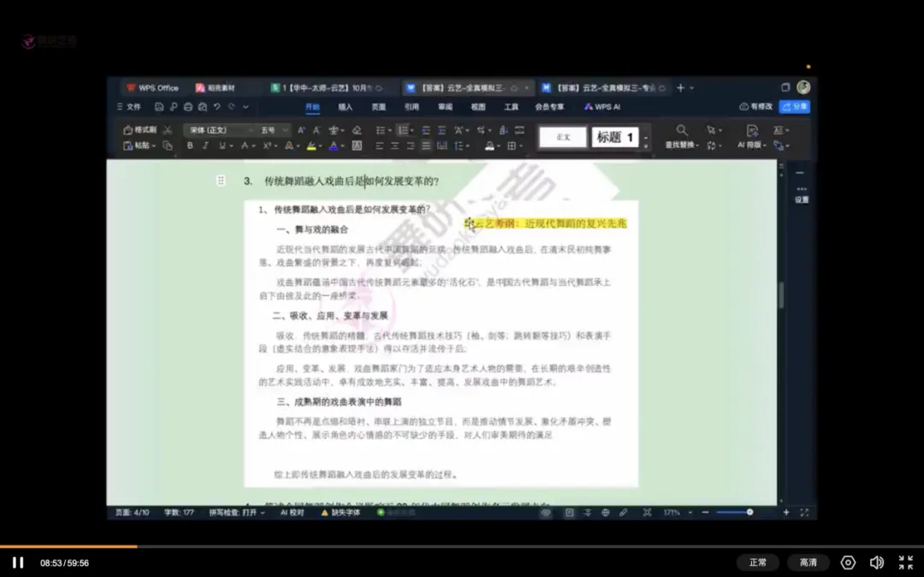The width and height of the screenshot is (924, 577).
Task: Click the 高清 video quality button
Action: pyautogui.click(x=808, y=562)
